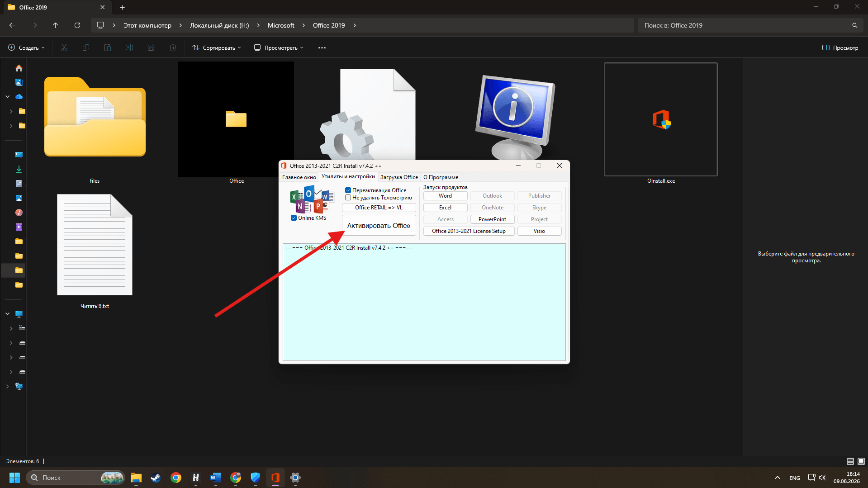Click the Office RETAIL => VL button
Image resolution: width=868 pixels, height=488 pixels.
point(379,208)
